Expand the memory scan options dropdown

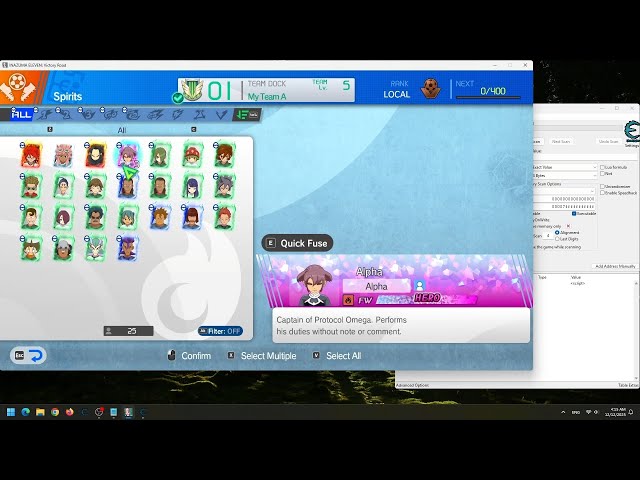[x=565, y=191]
